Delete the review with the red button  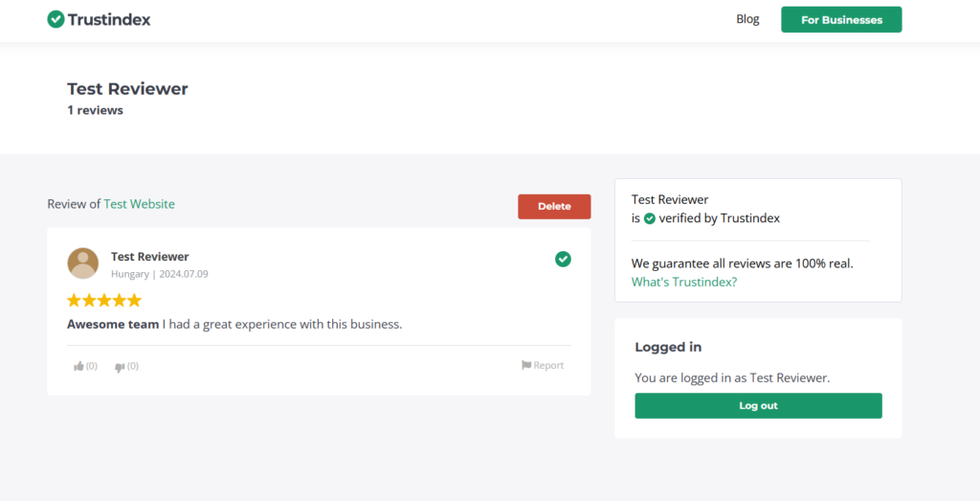[554, 206]
